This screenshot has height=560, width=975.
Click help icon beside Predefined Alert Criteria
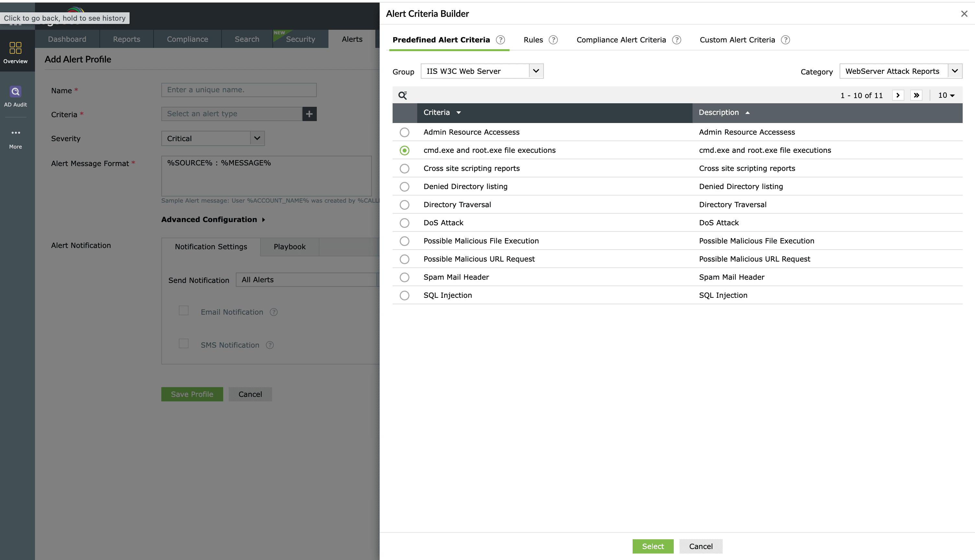(500, 40)
